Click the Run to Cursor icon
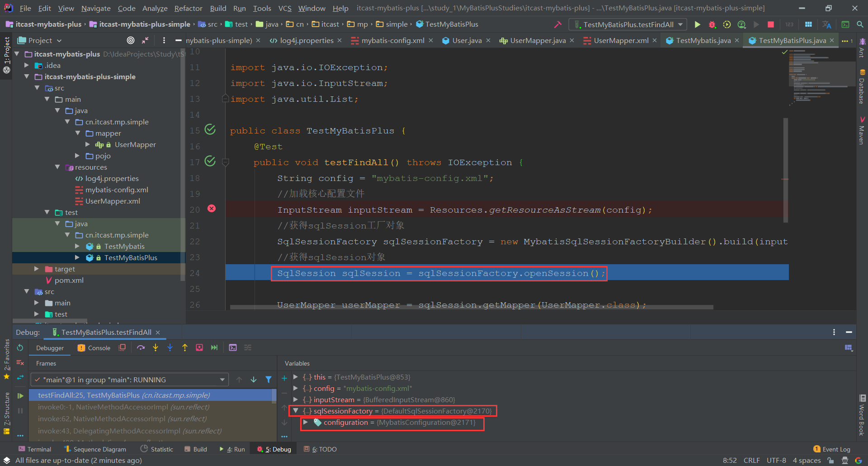The width and height of the screenshot is (868, 466). [214, 347]
